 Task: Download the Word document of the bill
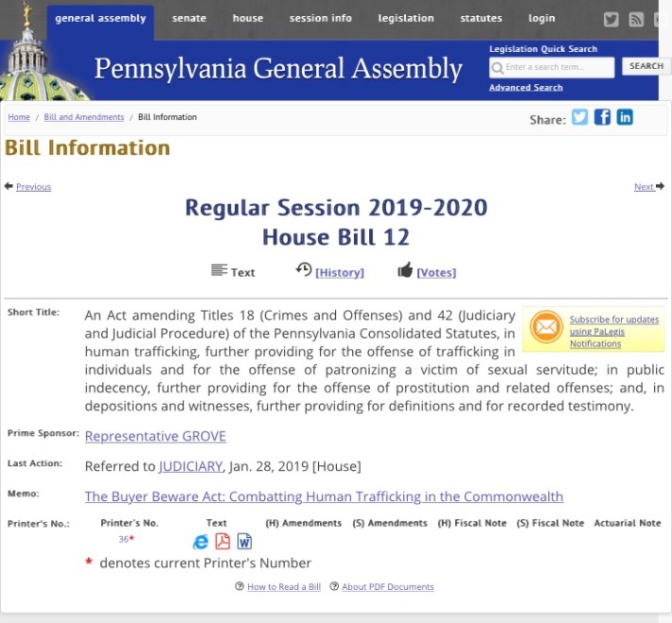[244, 541]
